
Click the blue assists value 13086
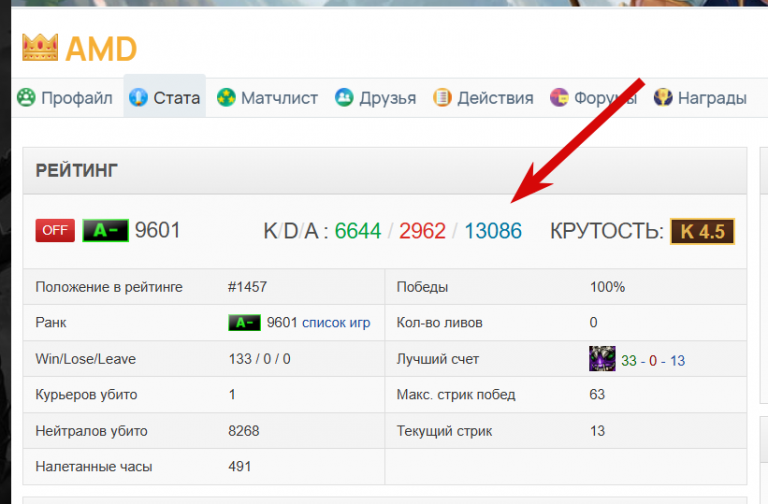(493, 231)
